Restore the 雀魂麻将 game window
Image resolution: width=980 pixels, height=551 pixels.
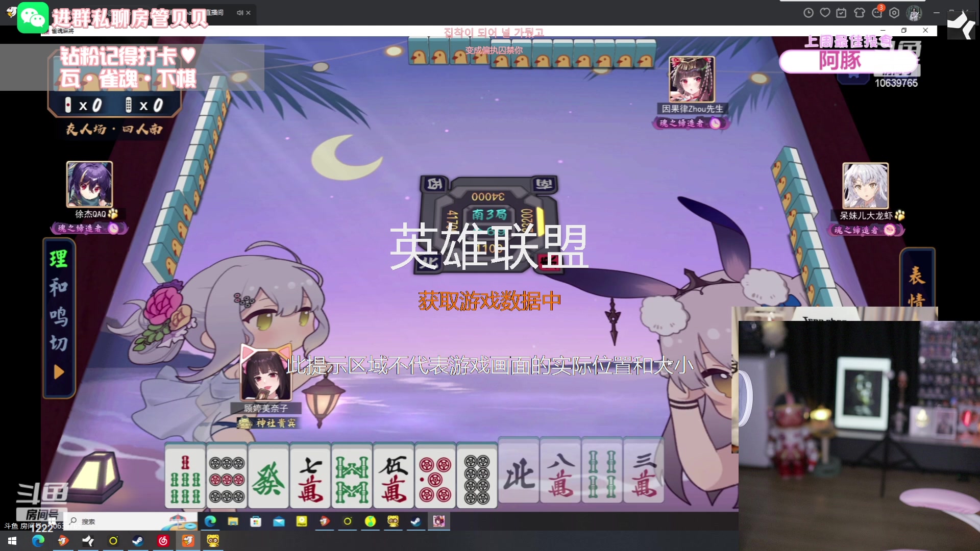pyautogui.click(x=904, y=31)
